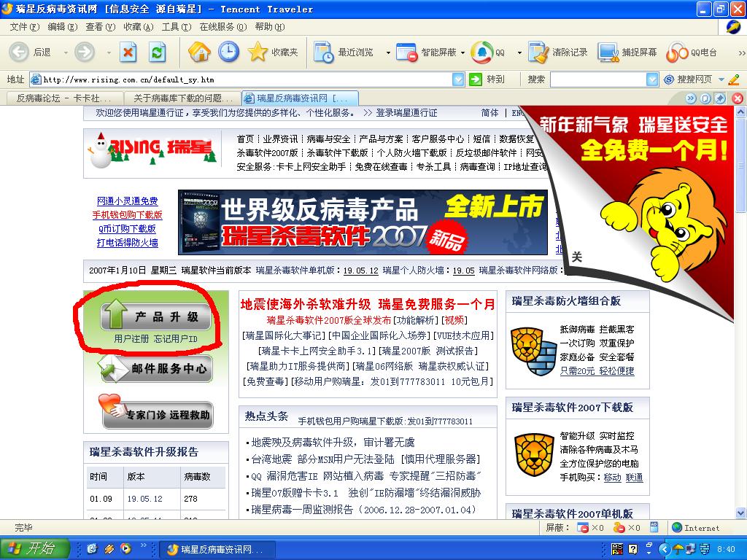
Task: Click the 邮件服务中心 mail service button
Action: [x=155, y=368]
